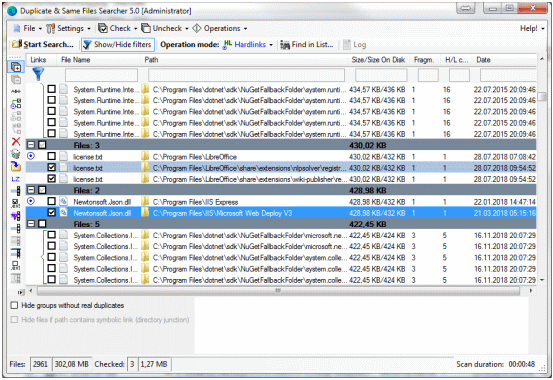Enable Hide groups without real duplicates
The height and width of the screenshot is (380, 553).
pos(14,306)
